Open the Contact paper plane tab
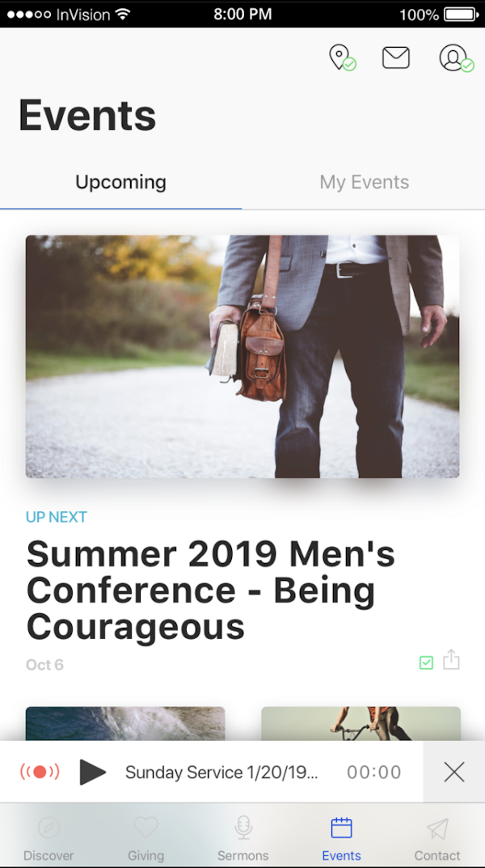The height and width of the screenshot is (868, 485). [x=437, y=839]
